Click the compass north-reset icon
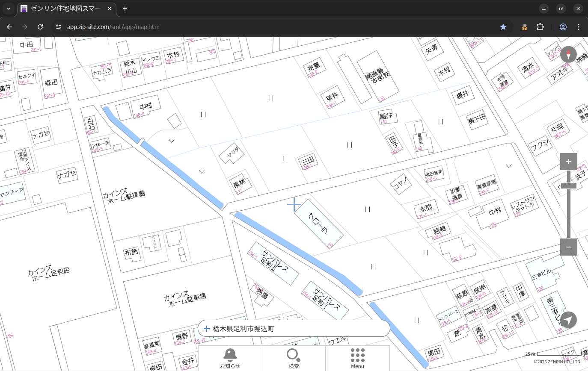 tap(568, 55)
